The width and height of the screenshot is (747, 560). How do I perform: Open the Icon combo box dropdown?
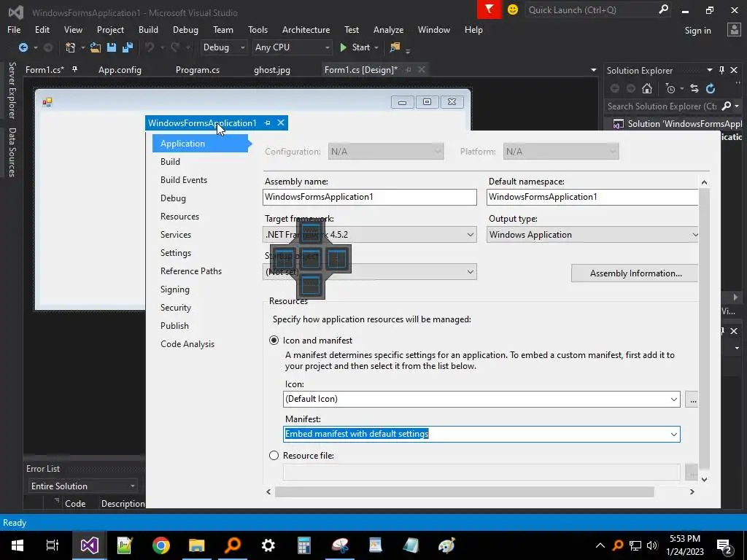click(673, 399)
